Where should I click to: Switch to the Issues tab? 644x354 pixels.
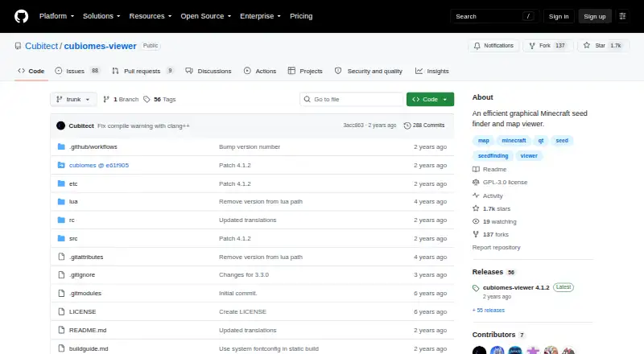(x=76, y=71)
